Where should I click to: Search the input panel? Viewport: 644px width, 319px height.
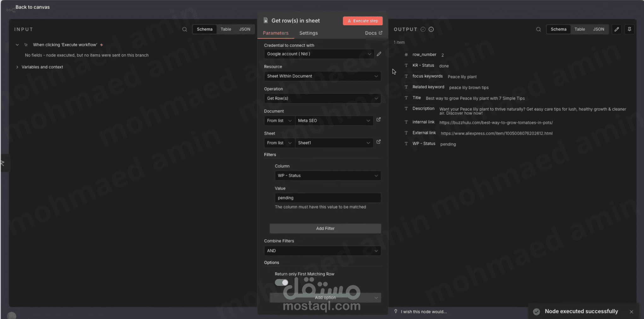coord(184,29)
